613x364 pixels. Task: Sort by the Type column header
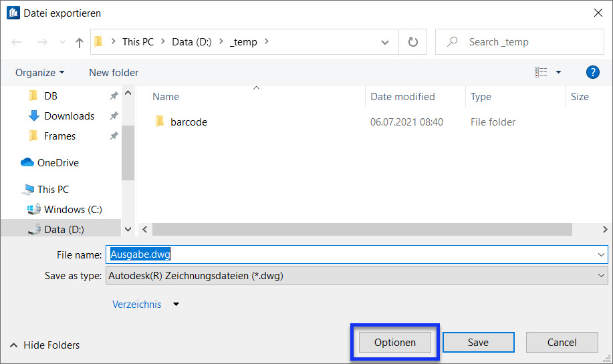(481, 96)
